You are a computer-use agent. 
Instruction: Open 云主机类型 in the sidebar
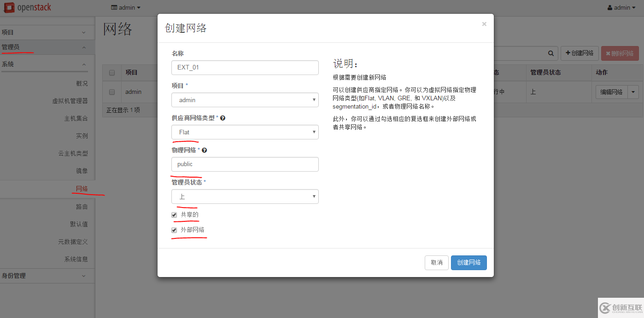click(x=73, y=153)
